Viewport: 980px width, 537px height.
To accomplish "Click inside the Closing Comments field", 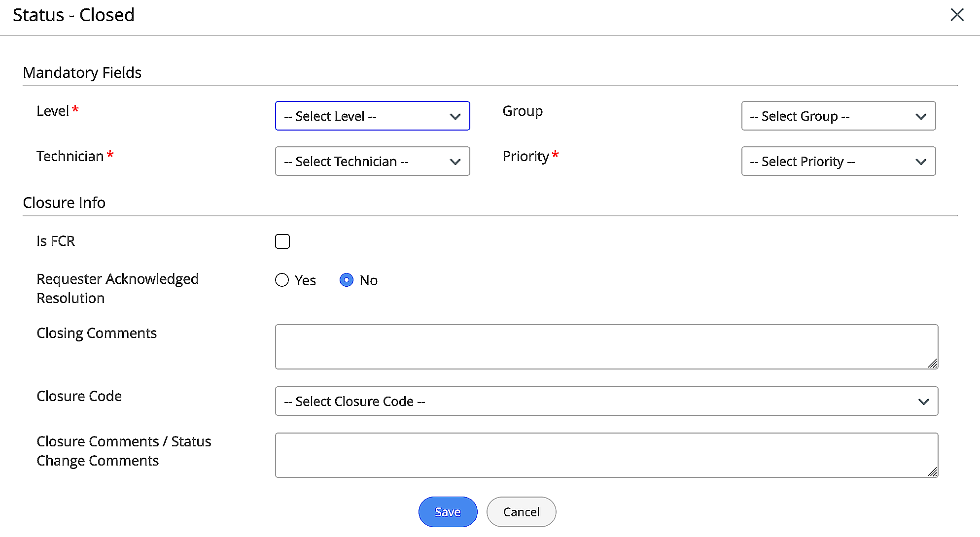I will coord(606,346).
